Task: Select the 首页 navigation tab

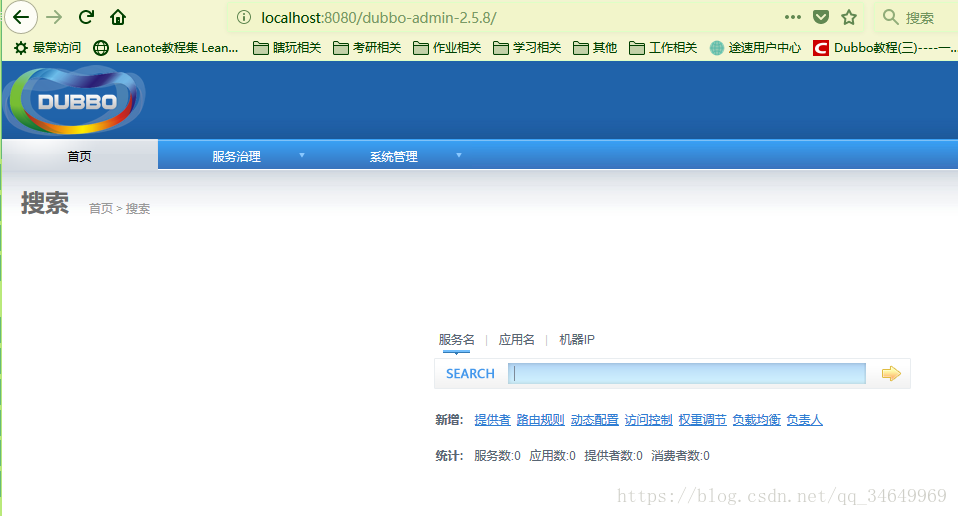Action: (x=79, y=156)
